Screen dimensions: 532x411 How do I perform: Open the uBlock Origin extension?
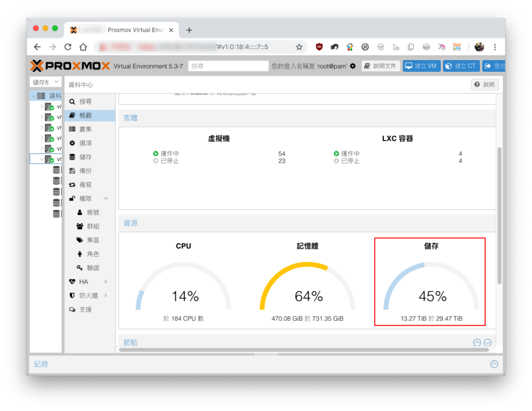tap(319, 47)
